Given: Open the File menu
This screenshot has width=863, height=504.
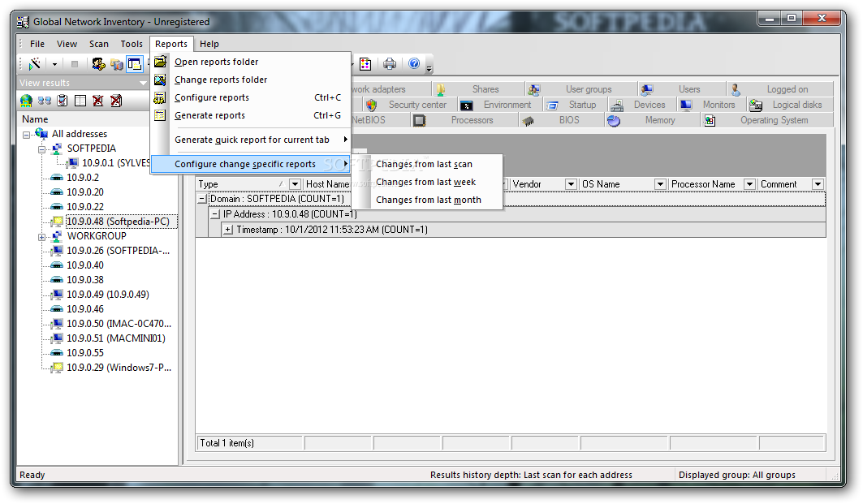Looking at the screenshot, I should click(37, 44).
